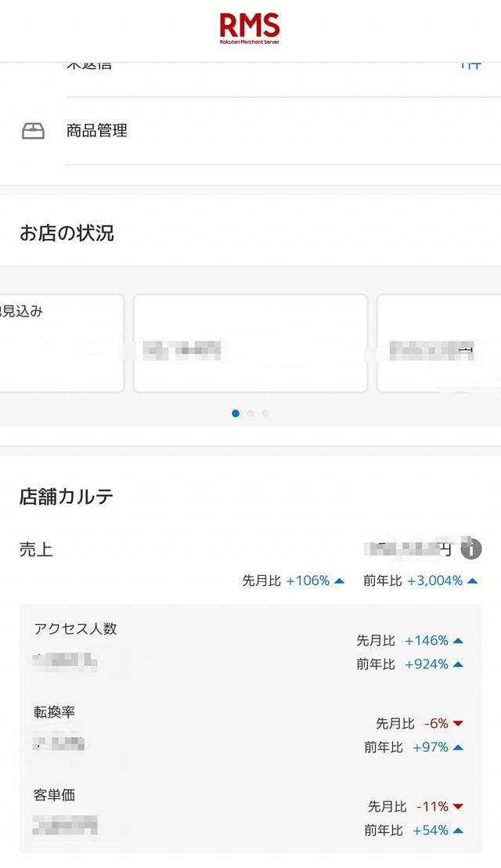Click the up arrow next to 客単価 +54%

pyautogui.click(x=458, y=830)
